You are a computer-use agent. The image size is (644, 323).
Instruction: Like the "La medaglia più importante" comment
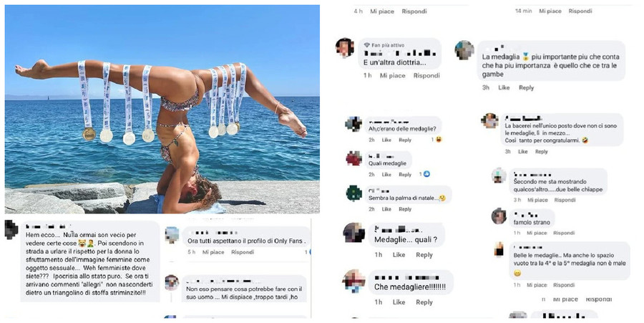[504, 87]
